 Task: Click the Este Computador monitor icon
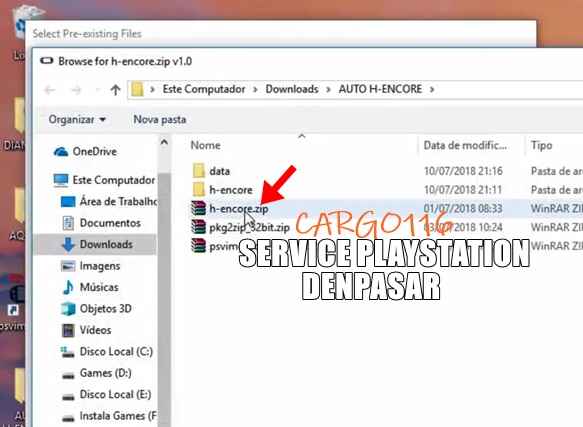coord(61,180)
